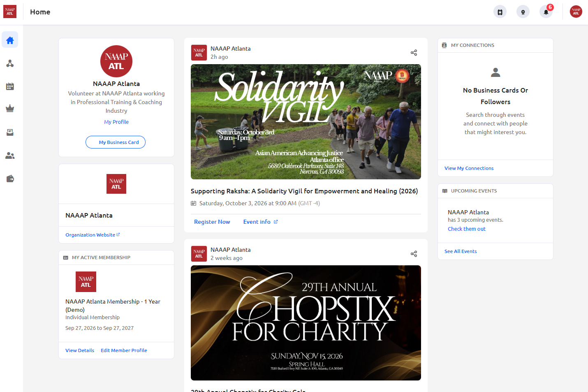588x392 pixels.
Task: Click the has 3 upcoming events text
Action: [475, 220]
